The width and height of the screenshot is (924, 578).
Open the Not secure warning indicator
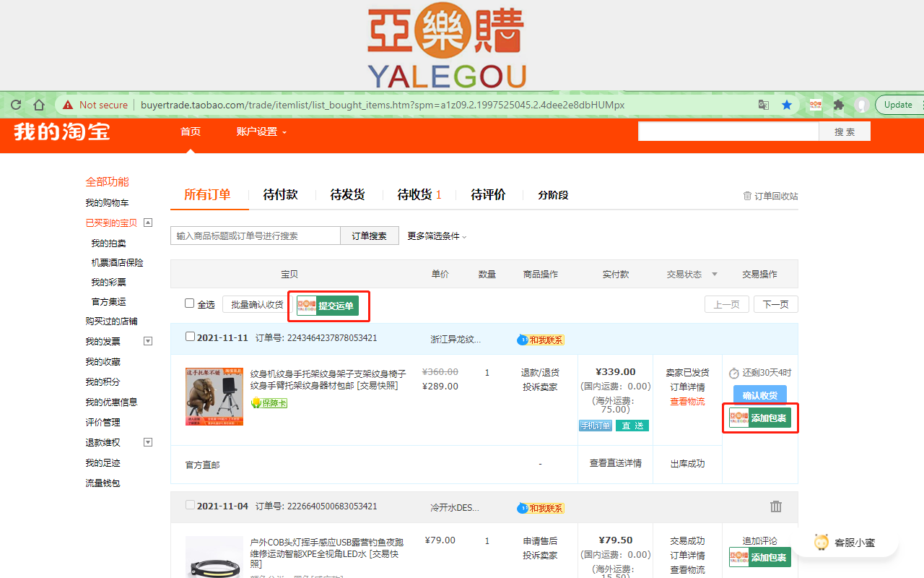(x=95, y=105)
